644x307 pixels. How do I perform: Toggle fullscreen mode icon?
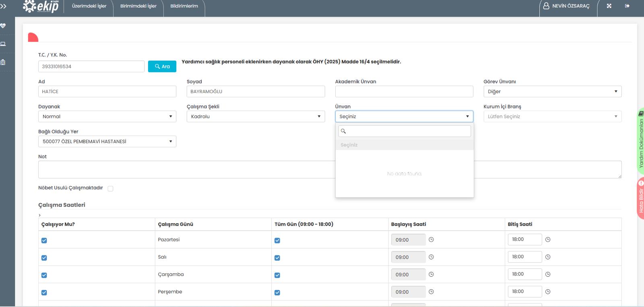609,6
